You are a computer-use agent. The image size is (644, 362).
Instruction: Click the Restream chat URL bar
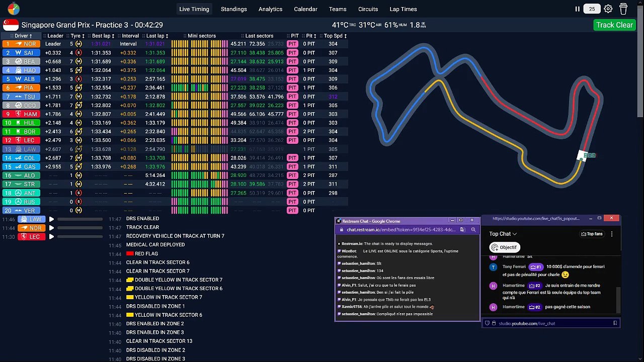pyautogui.click(x=401, y=230)
